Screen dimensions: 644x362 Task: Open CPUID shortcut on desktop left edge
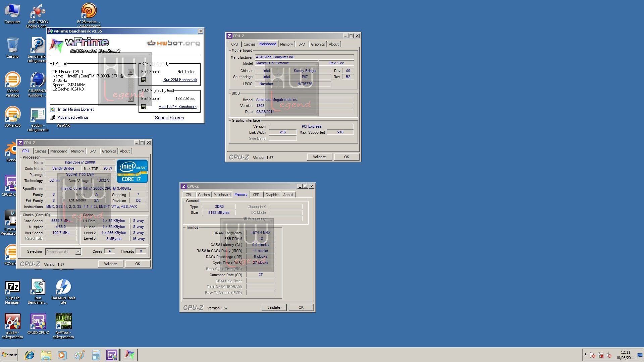[x=9, y=186]
